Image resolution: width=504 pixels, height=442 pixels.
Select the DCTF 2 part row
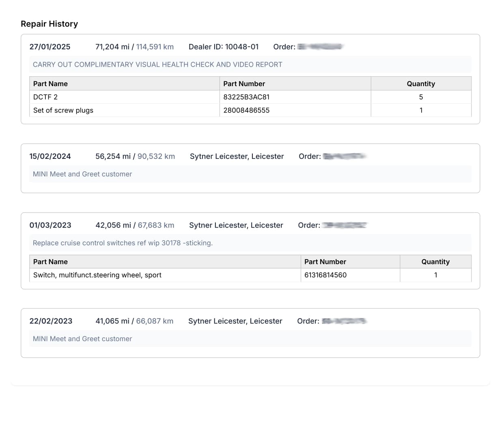45,97
